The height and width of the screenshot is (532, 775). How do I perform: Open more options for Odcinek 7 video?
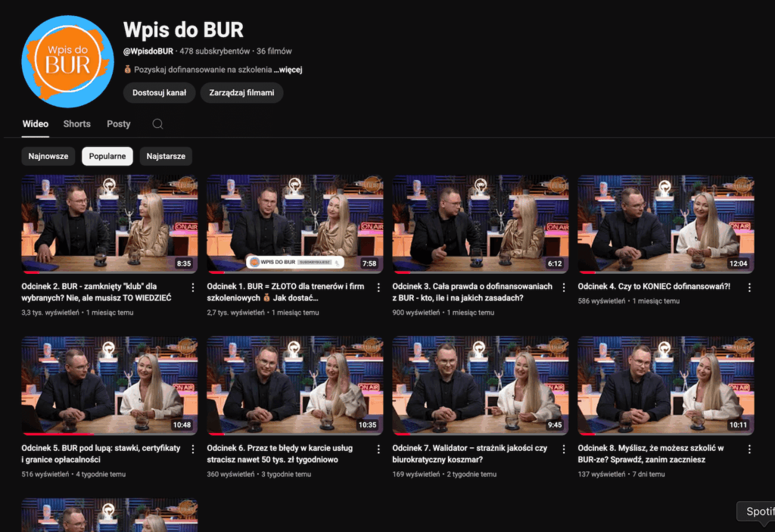pos(564,449)
